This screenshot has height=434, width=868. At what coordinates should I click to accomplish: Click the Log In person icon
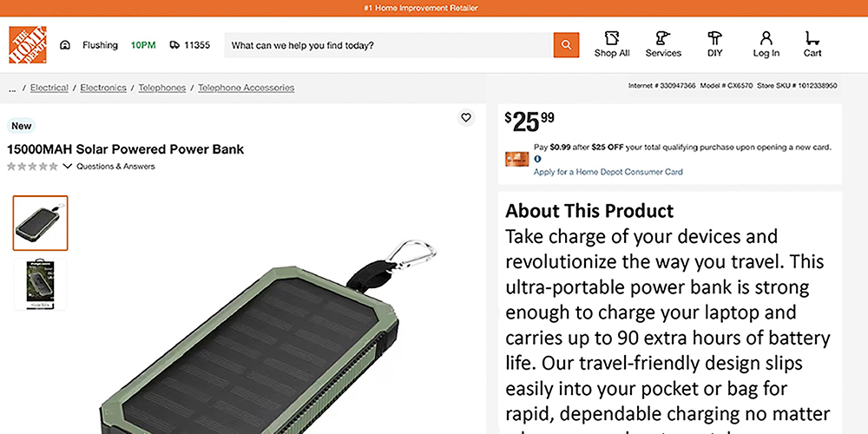pos(766,38)
